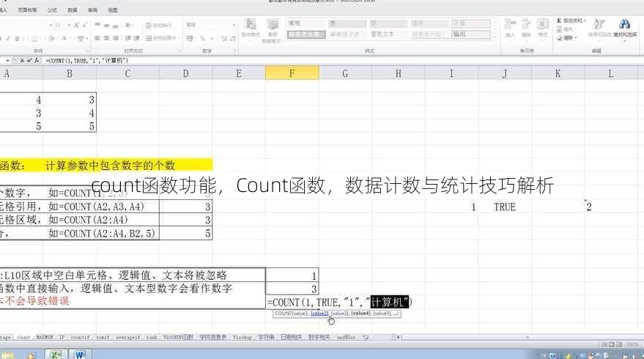Click the cell containing TRUE

click(505, 207)
